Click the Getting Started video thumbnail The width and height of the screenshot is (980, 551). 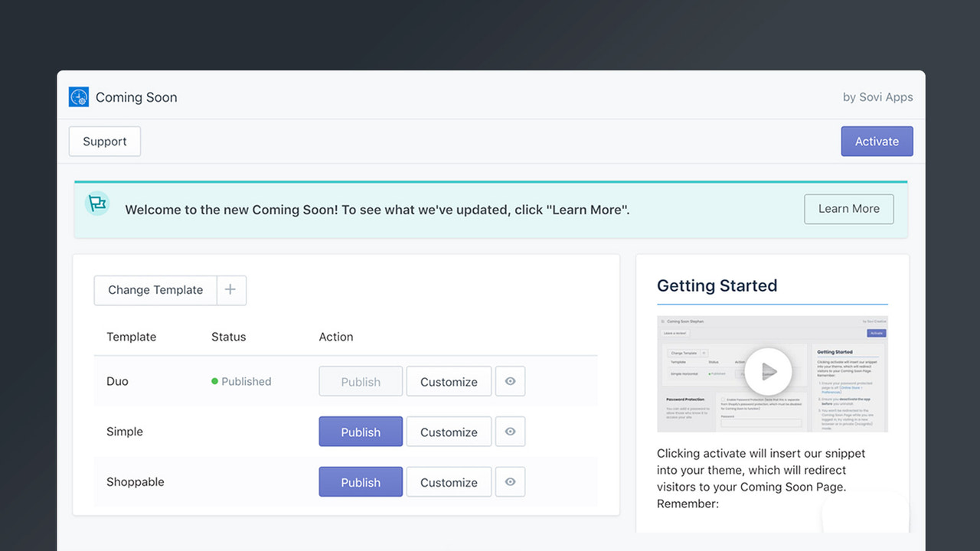point(772,373)
